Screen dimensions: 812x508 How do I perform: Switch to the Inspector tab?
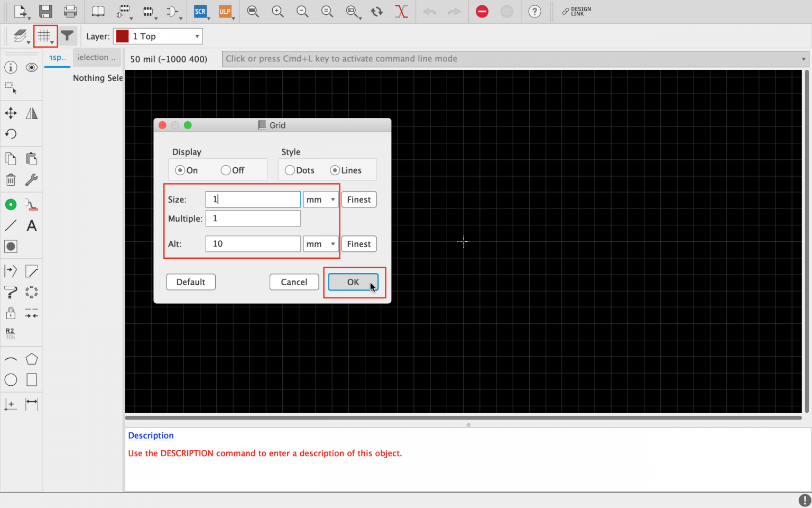[x=57, y=58]
